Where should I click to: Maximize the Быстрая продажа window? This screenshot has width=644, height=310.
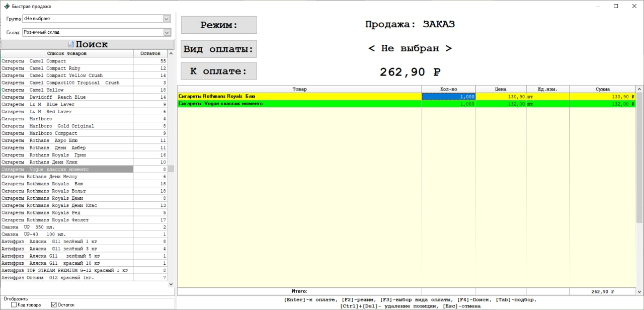(x=616, y=6)
